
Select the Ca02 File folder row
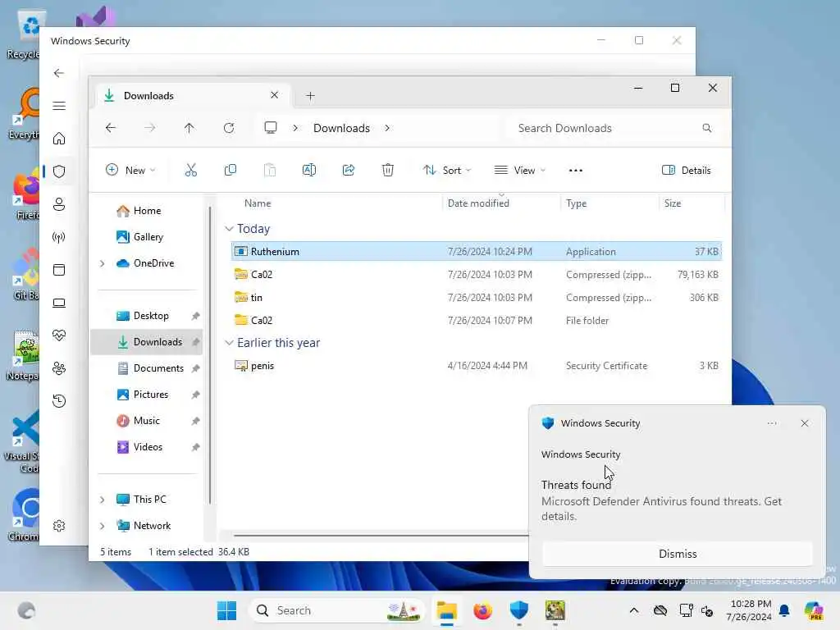[x=477, y=321]
